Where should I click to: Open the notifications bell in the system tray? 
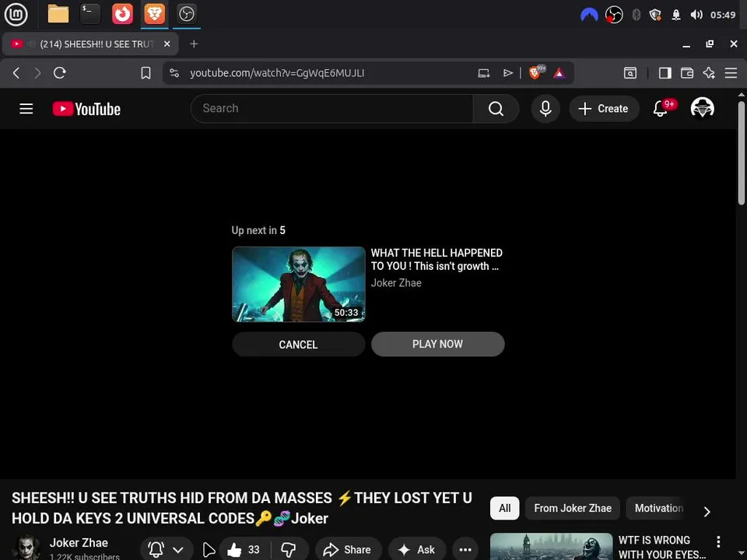click(675, 15)
